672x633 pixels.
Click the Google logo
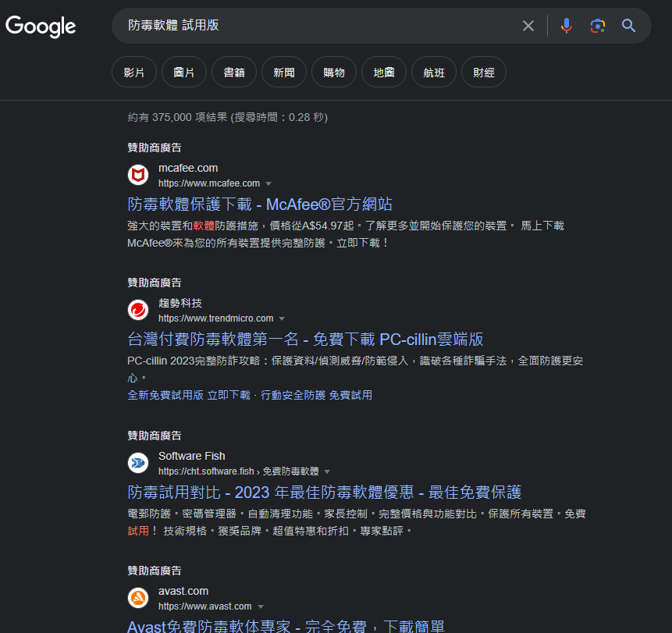(x=41, y=27)
